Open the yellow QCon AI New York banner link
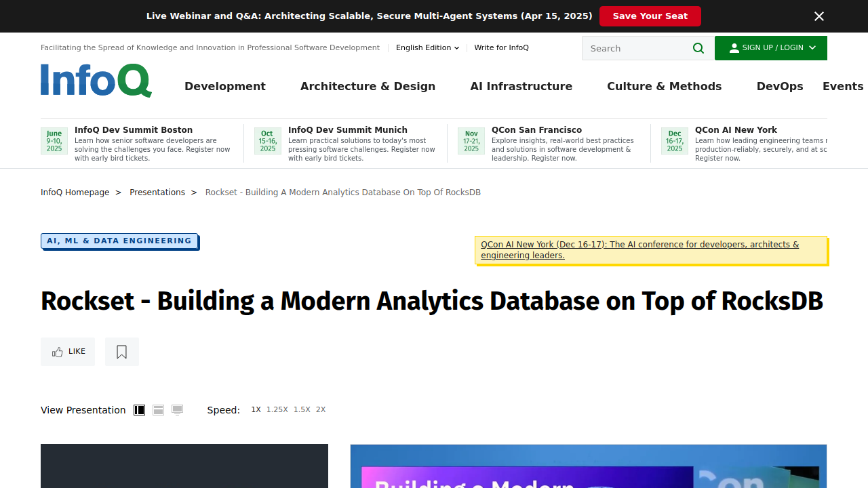The width and height of the screenshot is (868, 488). [x=639, y=249]
